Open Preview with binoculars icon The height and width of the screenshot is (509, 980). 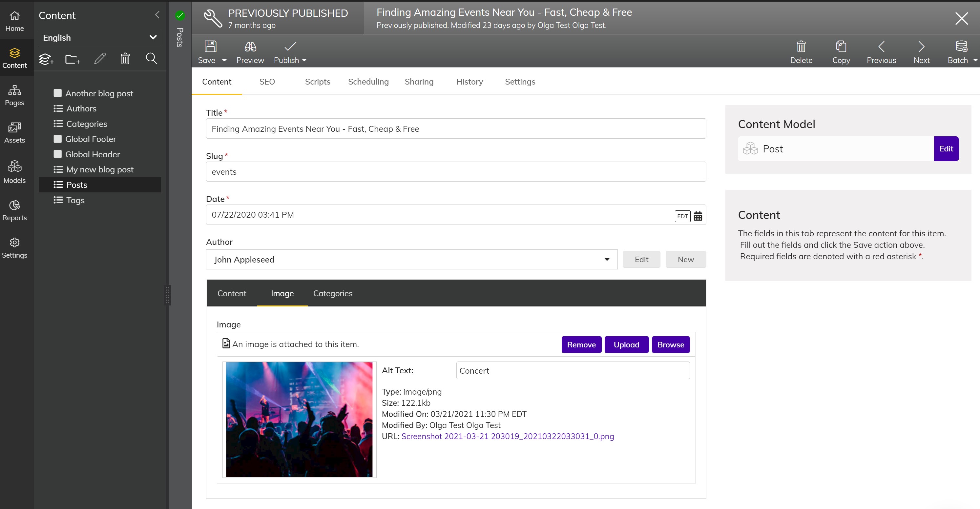pyautogui.click(x=250, y=47)
